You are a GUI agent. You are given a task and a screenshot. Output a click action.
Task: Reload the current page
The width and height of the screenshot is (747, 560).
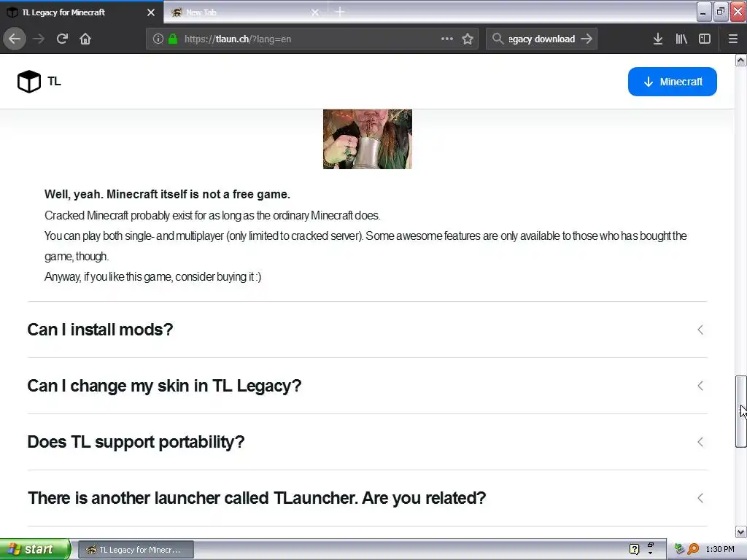click(x=62, y=39)
